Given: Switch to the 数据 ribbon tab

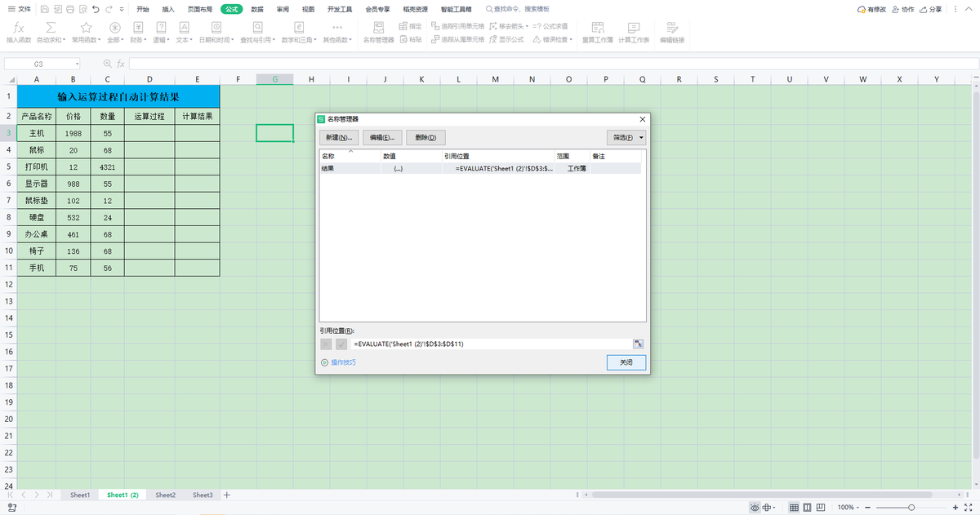Looking at the screenshot, I should pos(257,9).
